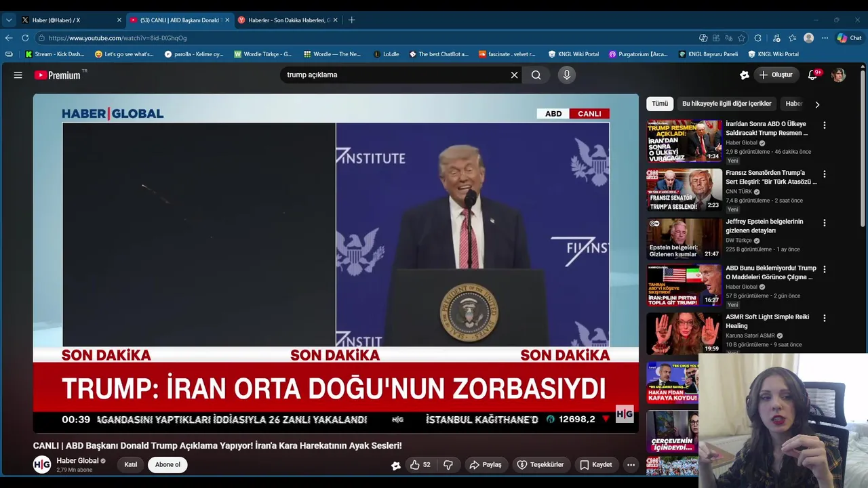Open LoLdle bookmark
This screenshot has height=488, width=868.
(x=387, y=54)
